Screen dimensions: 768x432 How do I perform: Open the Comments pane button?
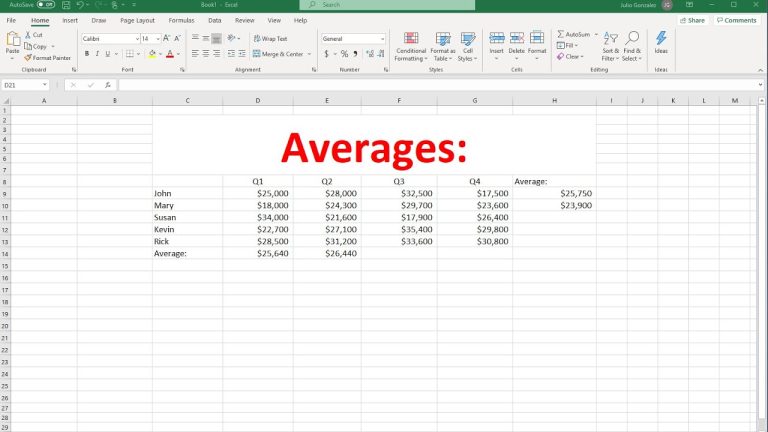click(737, 20)
